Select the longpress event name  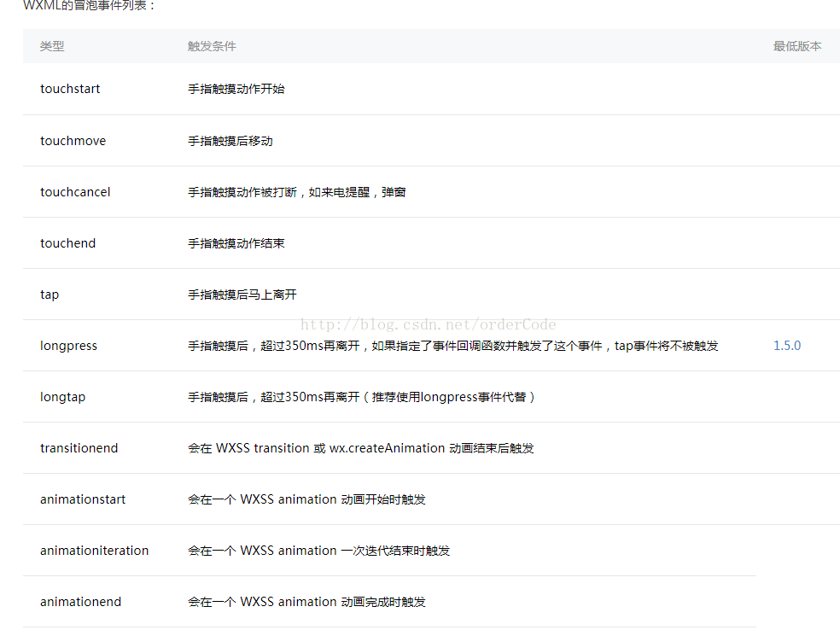coord(68,346)
